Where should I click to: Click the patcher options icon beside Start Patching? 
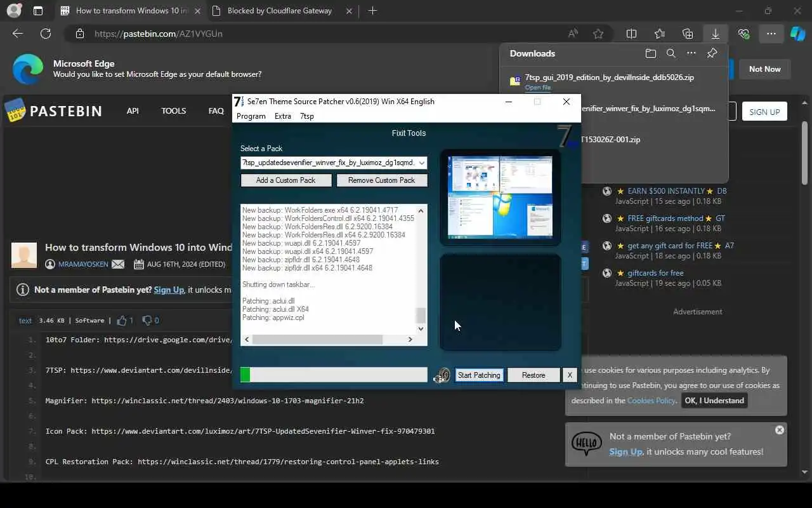point(442,375)
